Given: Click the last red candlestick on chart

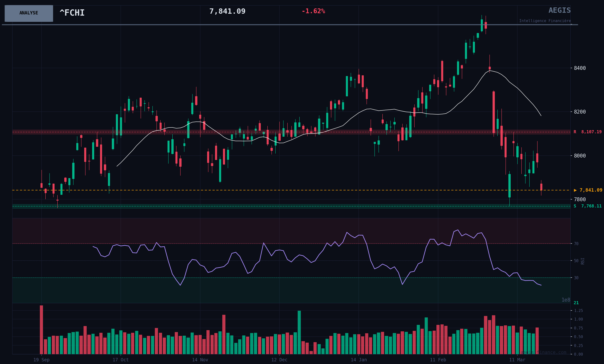Looking at the screenshot, I should (x=541, y=187).
